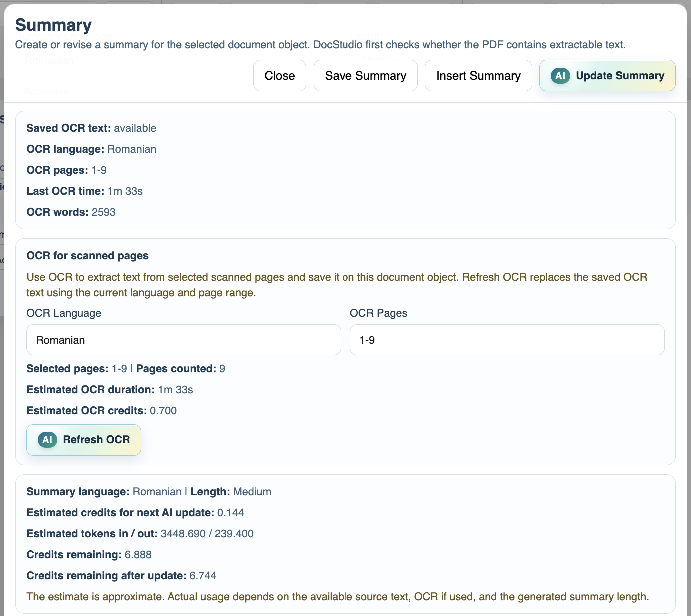The image size is (691, 616).
Task: Select the 'OCR language: Romanian' status line
Action: (91, 149)
